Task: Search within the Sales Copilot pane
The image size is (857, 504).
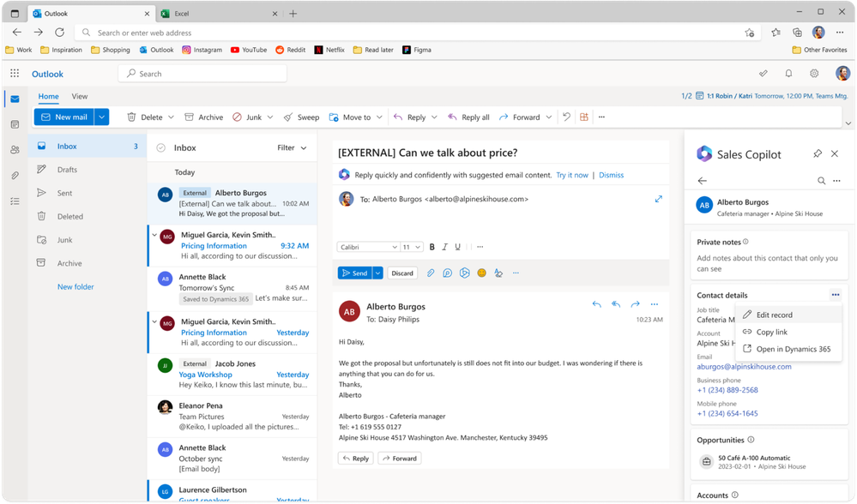Action: click(821, 181)
